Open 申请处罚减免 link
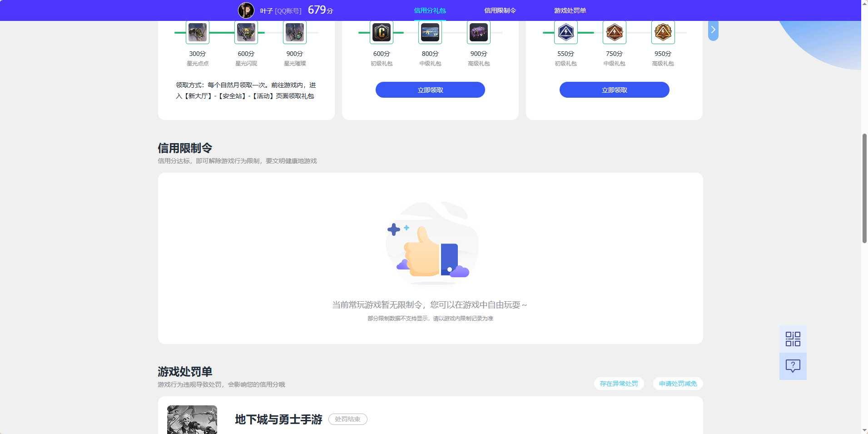 [678, 384]
